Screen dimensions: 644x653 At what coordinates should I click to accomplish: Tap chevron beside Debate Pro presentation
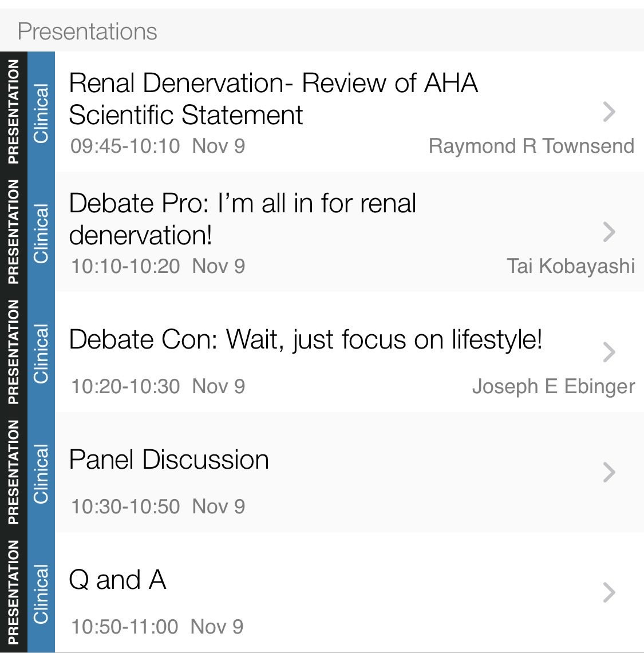pyautogui.click(x=609, y=232)
